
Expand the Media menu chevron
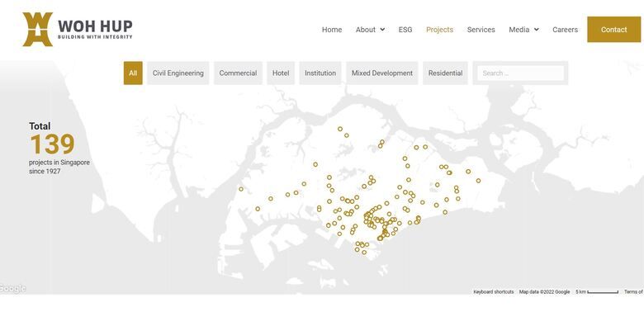(x=537, y=30)
